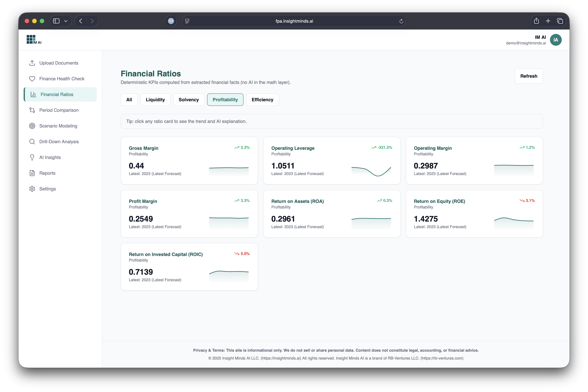588x392 pixels.
Task: Reload page using browser refresh icon
Action: pos(401,21)
